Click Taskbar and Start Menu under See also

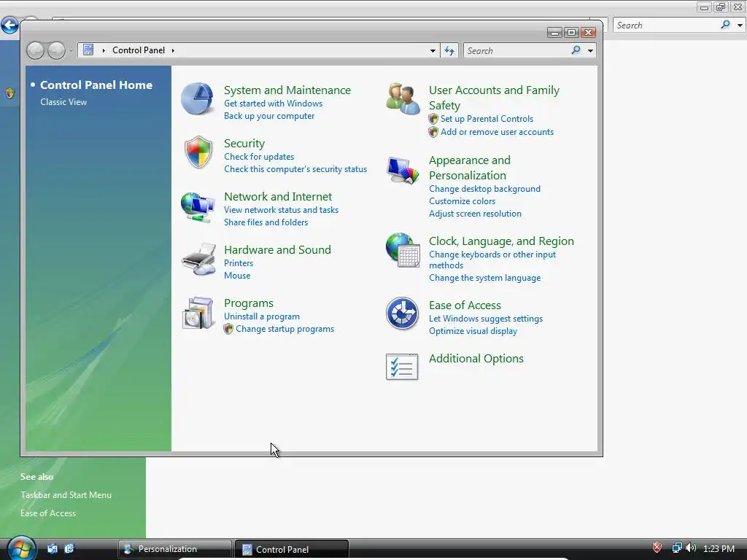tap(66, 495)
